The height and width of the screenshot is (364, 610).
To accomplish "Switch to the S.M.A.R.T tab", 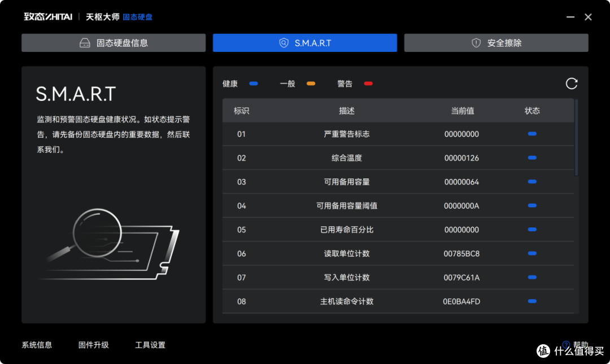I will coord(304,43).
